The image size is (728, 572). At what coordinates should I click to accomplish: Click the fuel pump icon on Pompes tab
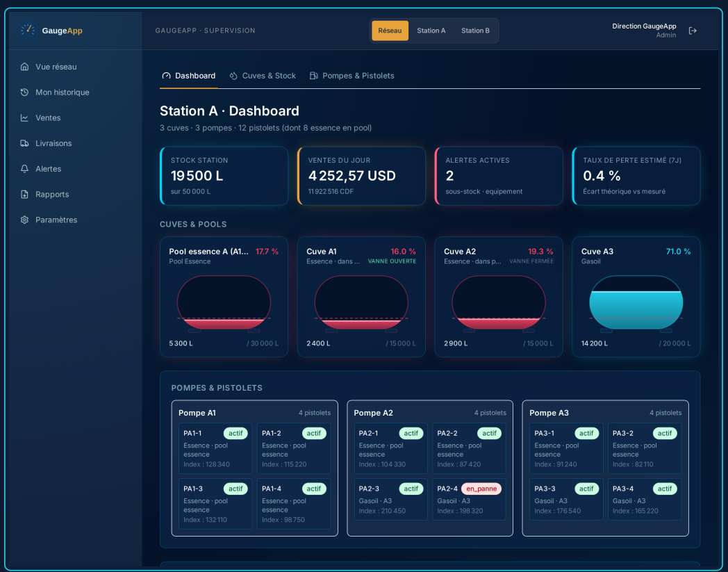314,76
